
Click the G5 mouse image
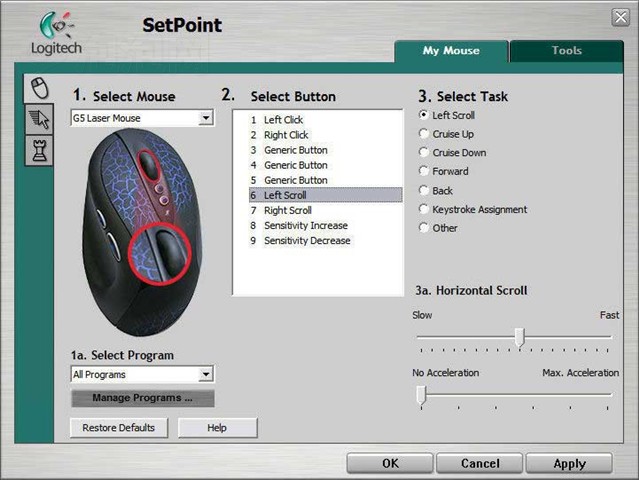pyautogui.click(x=141, y=232)
